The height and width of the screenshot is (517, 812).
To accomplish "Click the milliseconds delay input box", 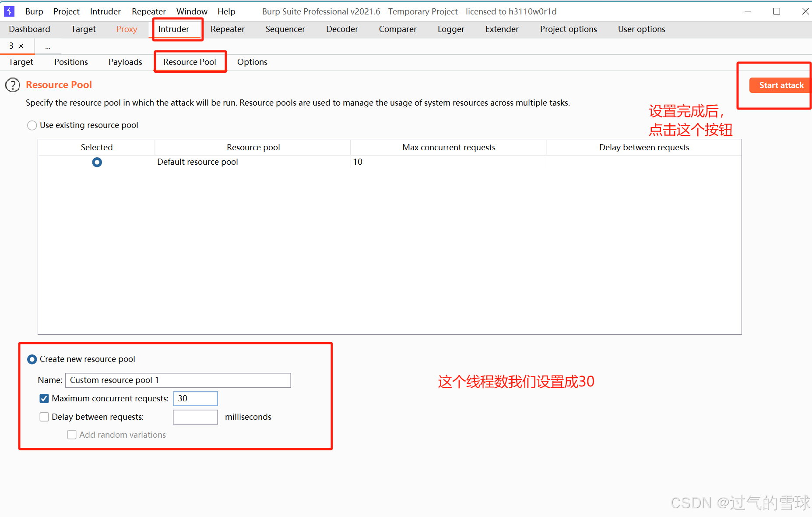I will click(195, 417).
